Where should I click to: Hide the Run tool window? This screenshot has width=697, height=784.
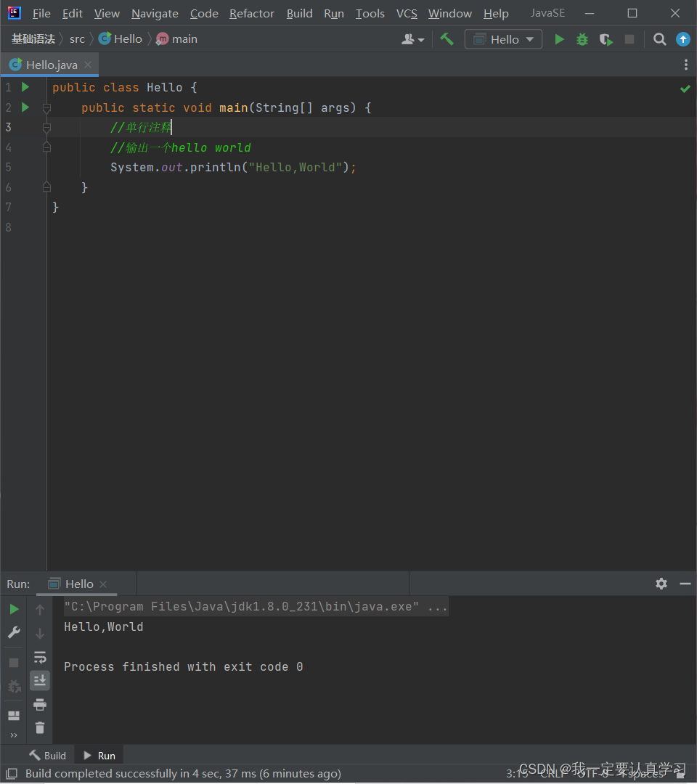coord(685,584)
